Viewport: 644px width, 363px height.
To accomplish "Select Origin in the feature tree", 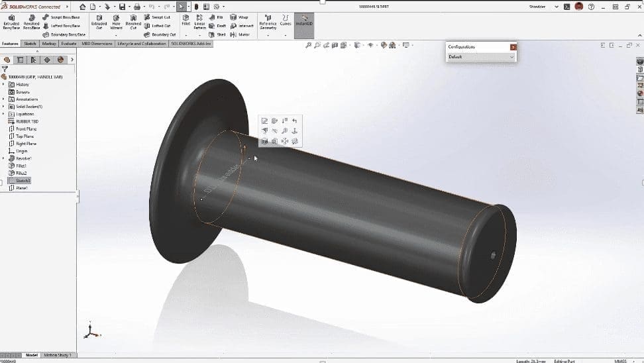I will (18, 151).
